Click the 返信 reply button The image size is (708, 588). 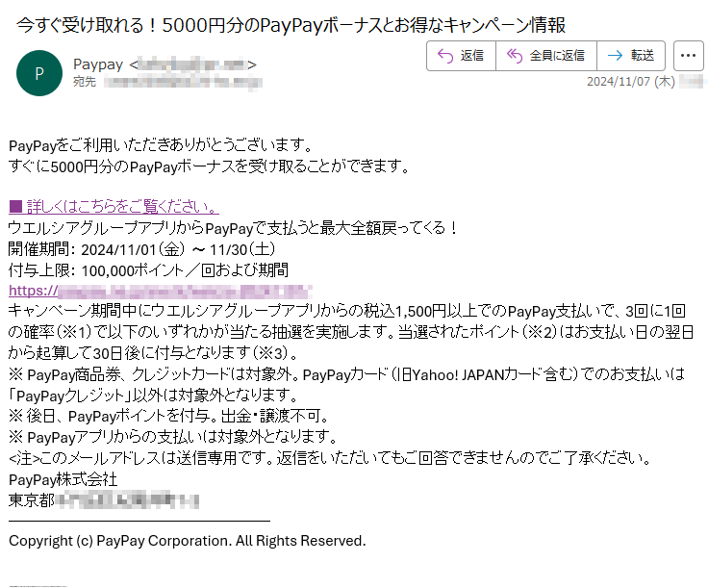461,56
